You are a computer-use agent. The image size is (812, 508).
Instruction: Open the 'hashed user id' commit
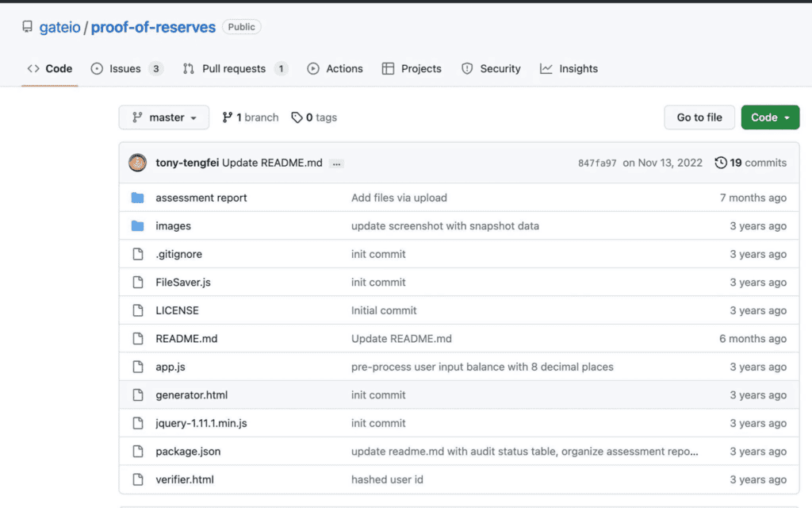coord(387,479)
